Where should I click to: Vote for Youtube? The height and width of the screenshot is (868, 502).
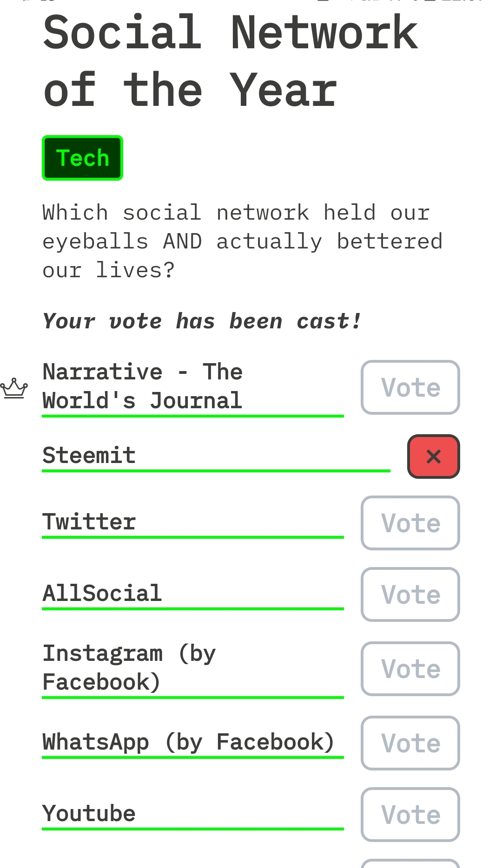coord(410,815)
